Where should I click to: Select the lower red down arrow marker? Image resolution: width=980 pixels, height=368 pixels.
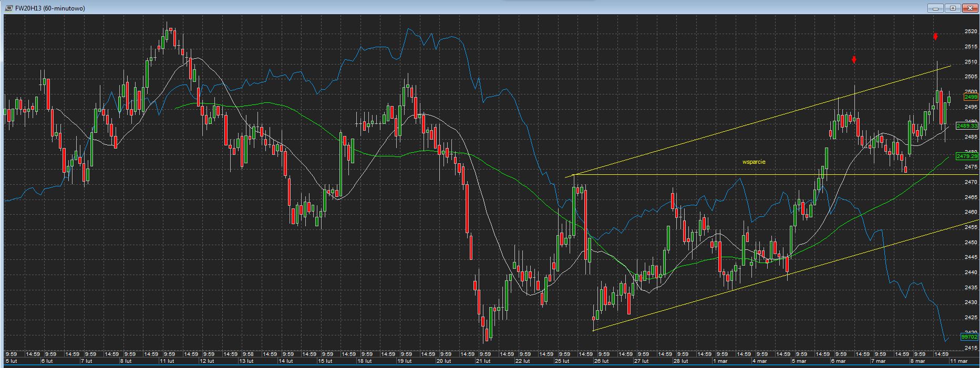[x=854, y=60]
